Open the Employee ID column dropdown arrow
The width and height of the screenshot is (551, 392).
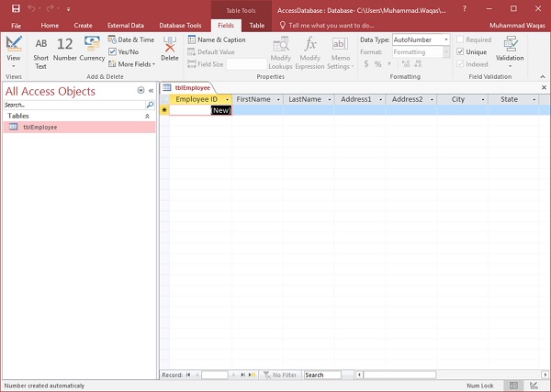click(227, 99)
